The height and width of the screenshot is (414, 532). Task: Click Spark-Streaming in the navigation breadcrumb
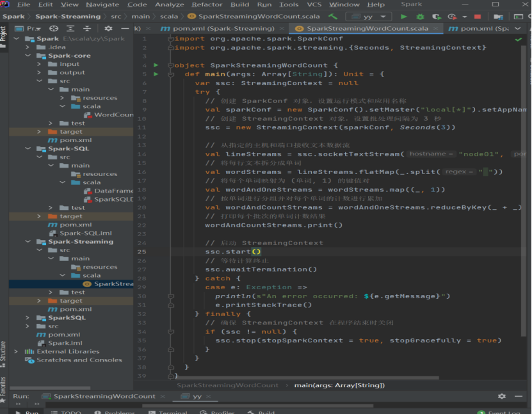68,16
